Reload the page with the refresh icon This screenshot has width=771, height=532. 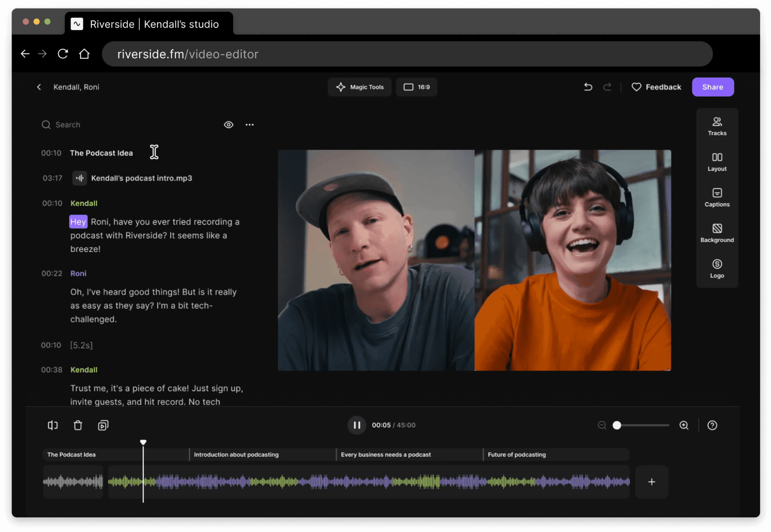[x=63, y=54]
